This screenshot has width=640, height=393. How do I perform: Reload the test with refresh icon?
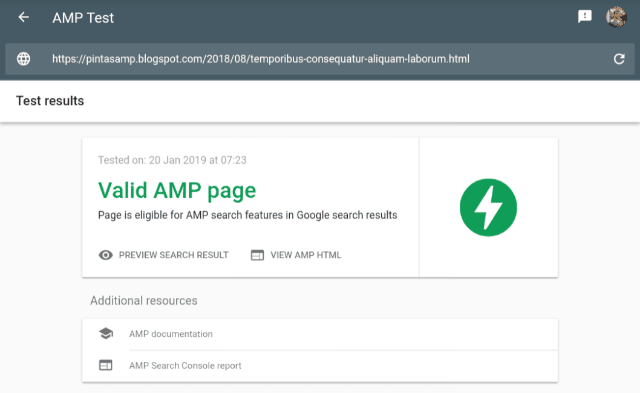619,59
